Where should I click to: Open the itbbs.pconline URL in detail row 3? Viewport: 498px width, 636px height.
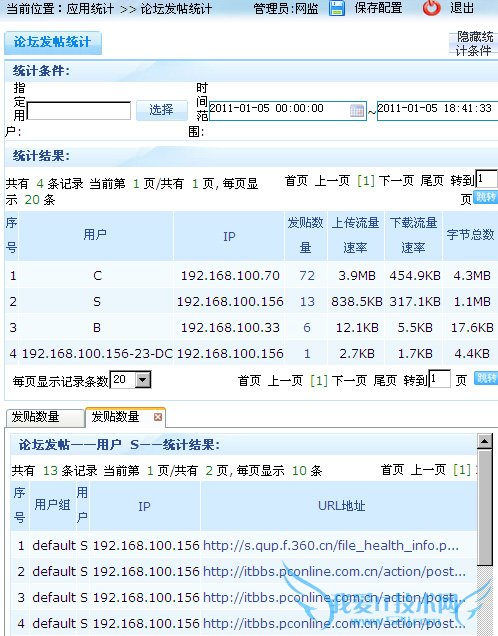click(334, 597)
